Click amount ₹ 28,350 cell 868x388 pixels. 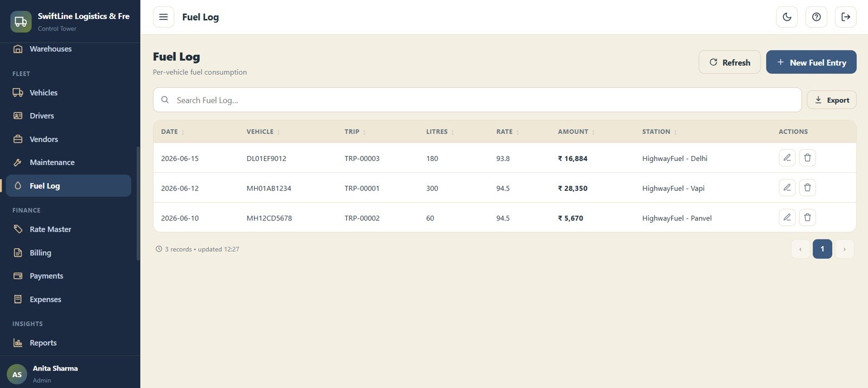click(x=572, y=189)
